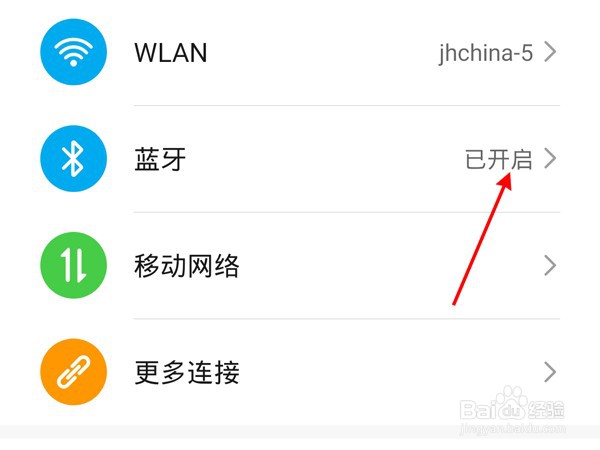
Task: Click the red arrow annotation
Action: click(482, 238)
